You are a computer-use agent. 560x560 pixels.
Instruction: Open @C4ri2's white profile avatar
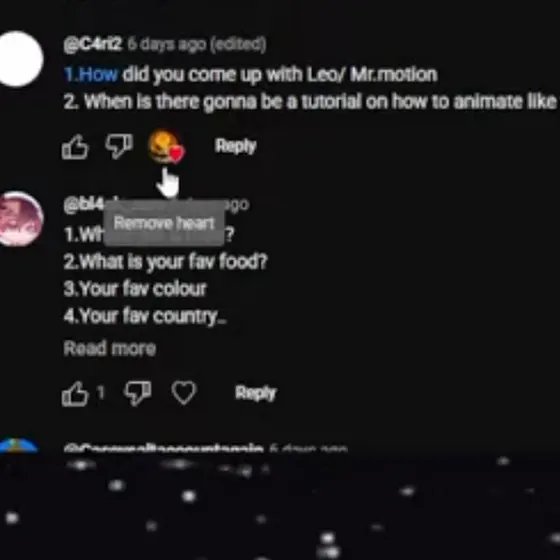[21, 59]
